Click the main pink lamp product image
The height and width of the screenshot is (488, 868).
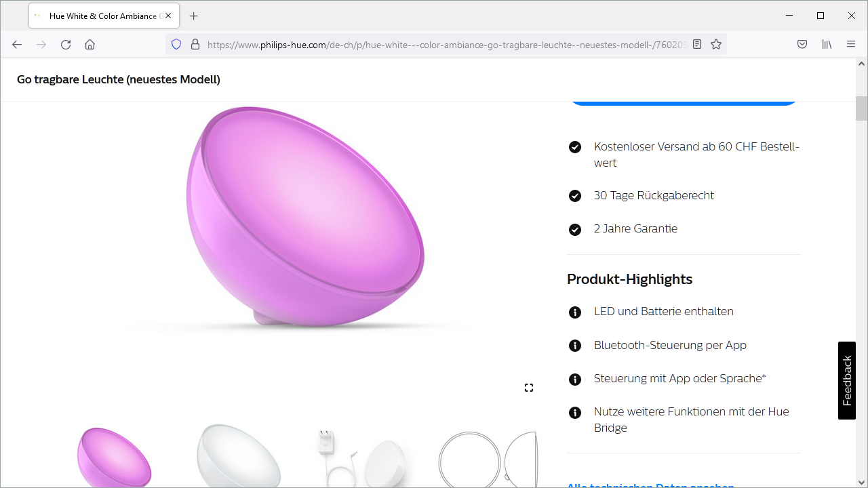coord(305,218)
